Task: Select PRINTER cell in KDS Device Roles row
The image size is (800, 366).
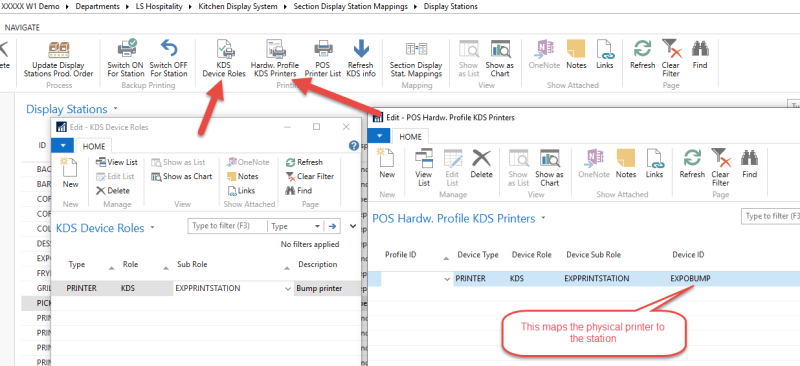Action: 82,288
